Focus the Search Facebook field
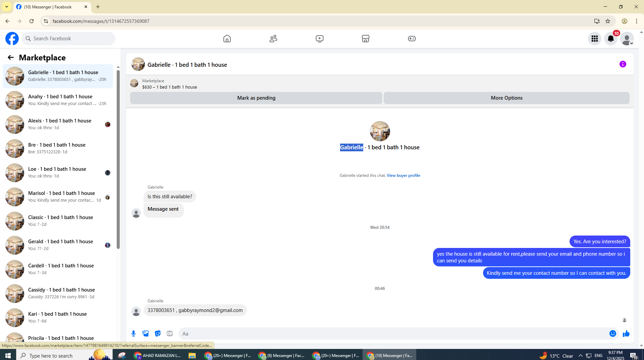The image size is (644, 360). [68, 39]
